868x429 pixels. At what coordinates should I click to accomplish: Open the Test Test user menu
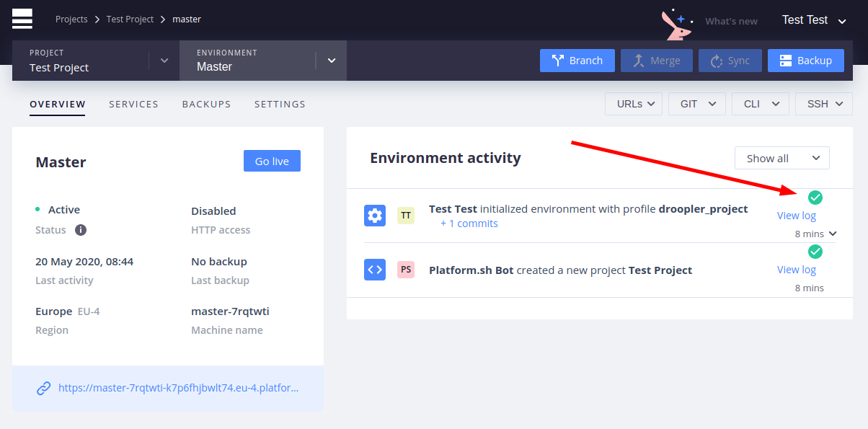click(x=814, y=20)
